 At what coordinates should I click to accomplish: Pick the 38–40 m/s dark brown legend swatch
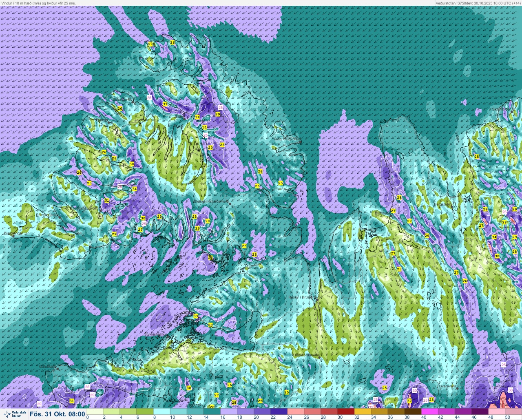click(x=413, y=411)
